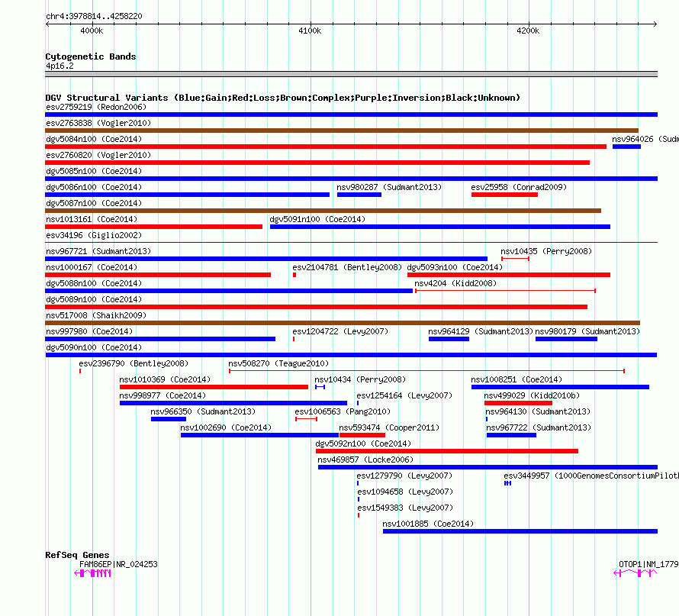The width and height of the screenshot is (679, 616).
Task: Click the esv3449957 1000 Genomes label
Action: (591, 476)
